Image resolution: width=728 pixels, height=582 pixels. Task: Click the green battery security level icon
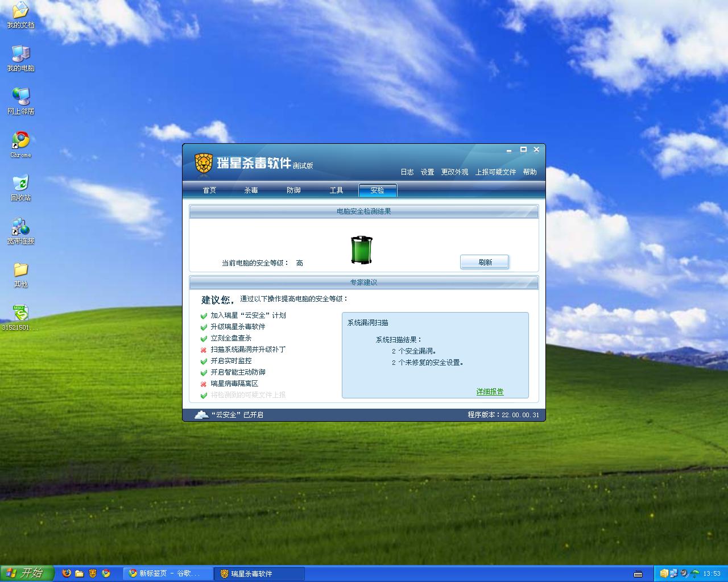(x=361, y=250)
